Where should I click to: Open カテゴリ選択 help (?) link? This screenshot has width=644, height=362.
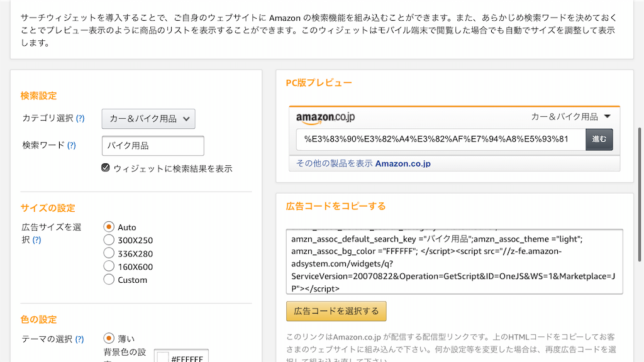click(80, 118)
